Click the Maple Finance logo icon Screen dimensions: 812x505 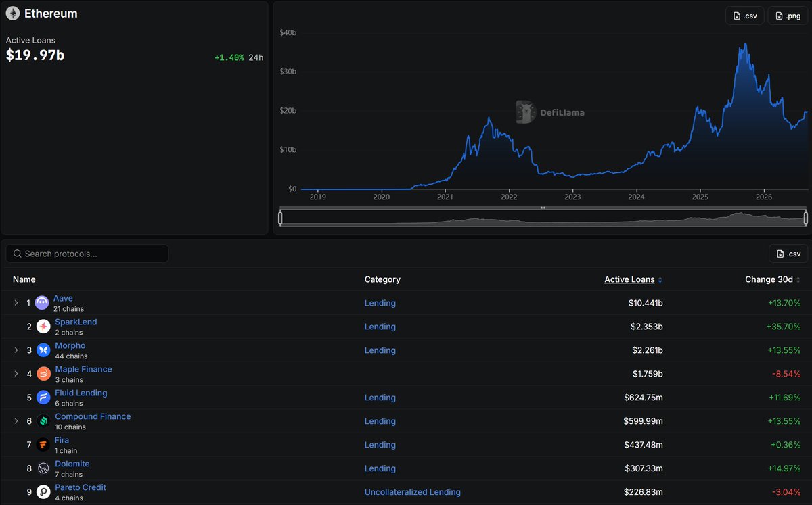[43, 374]
